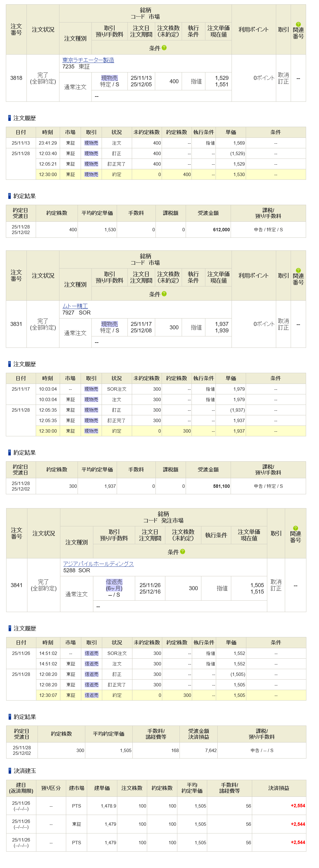Open the ムトー精工 stock link
The image size is (319, 868).
75,306
